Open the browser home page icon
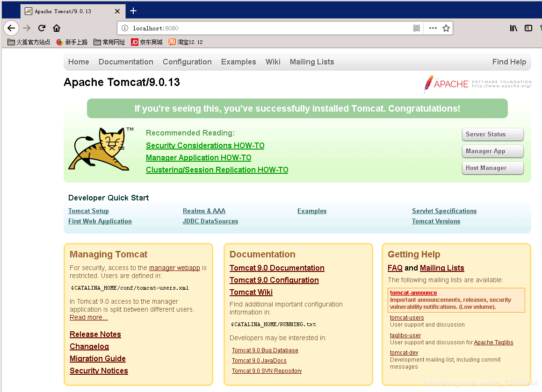 click(x=57, y=28)
